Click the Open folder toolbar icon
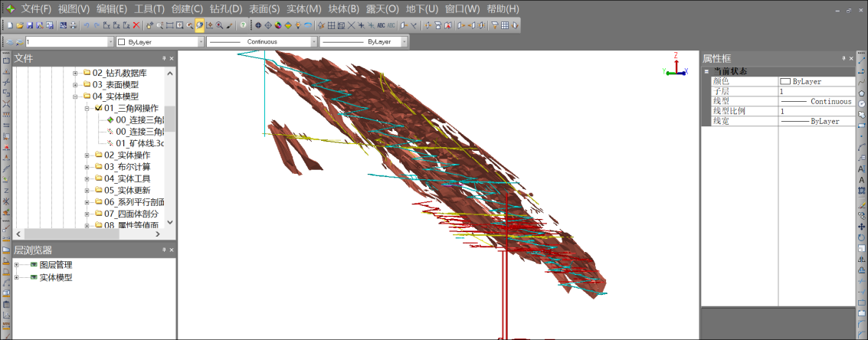The image size is (868, 340). click(x=20, y=25)
